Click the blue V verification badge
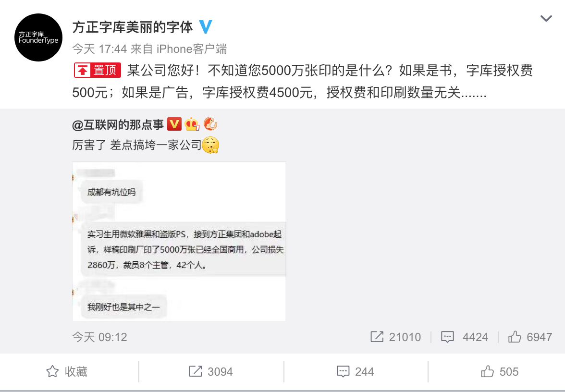565x392 pixels. tap(206, 27)
